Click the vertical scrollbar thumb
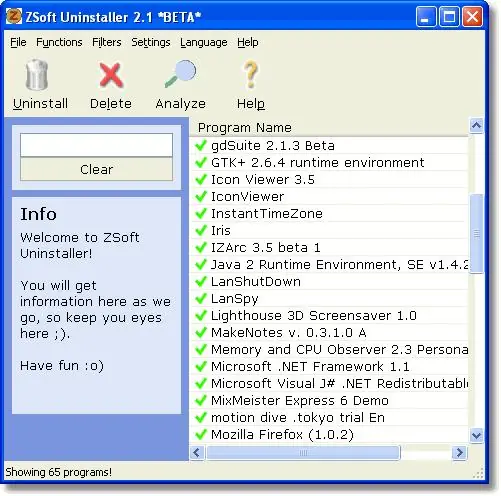 tap(476, 234)
